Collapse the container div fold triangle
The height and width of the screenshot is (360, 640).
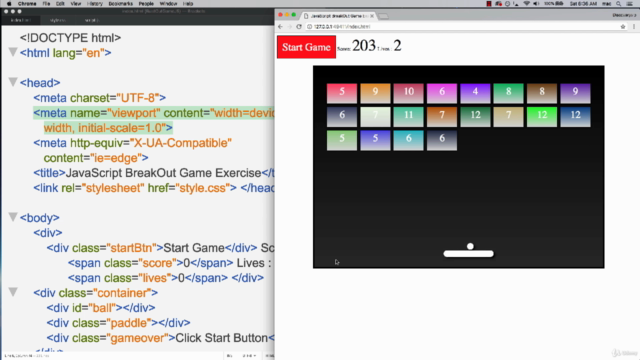point(13,291)
